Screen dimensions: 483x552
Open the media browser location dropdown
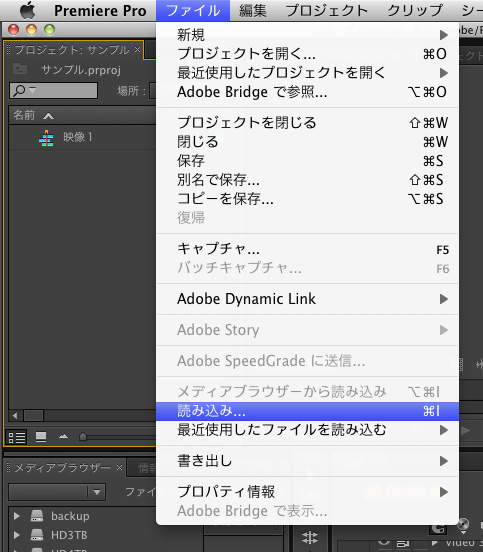click(57, 492)
